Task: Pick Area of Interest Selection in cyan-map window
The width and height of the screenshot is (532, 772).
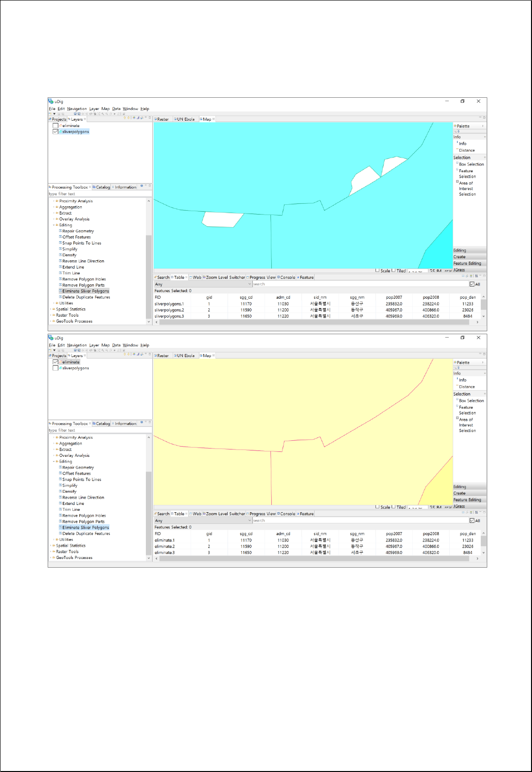Action: tap(467, 189)
